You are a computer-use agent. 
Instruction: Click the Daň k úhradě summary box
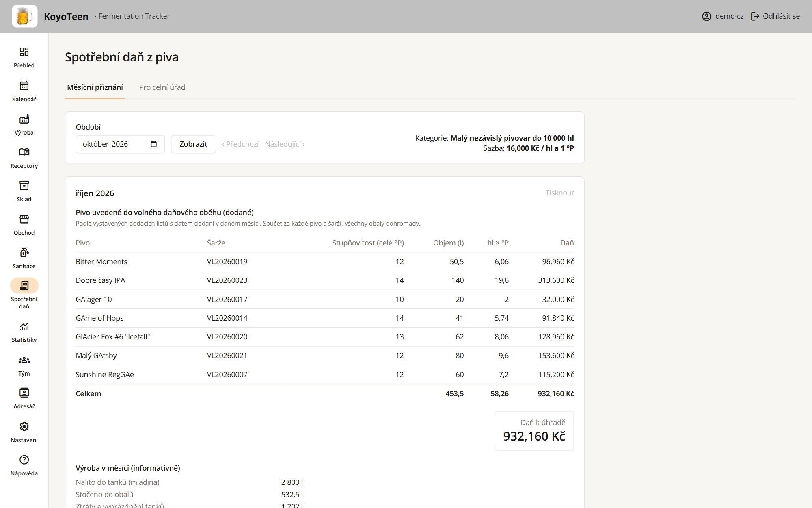tap(534, 431)
